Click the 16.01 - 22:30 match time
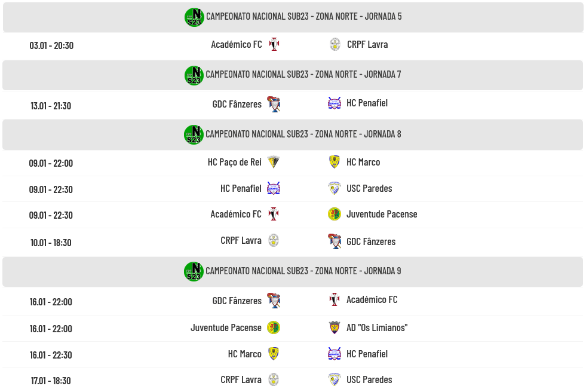 click(51, 354)
